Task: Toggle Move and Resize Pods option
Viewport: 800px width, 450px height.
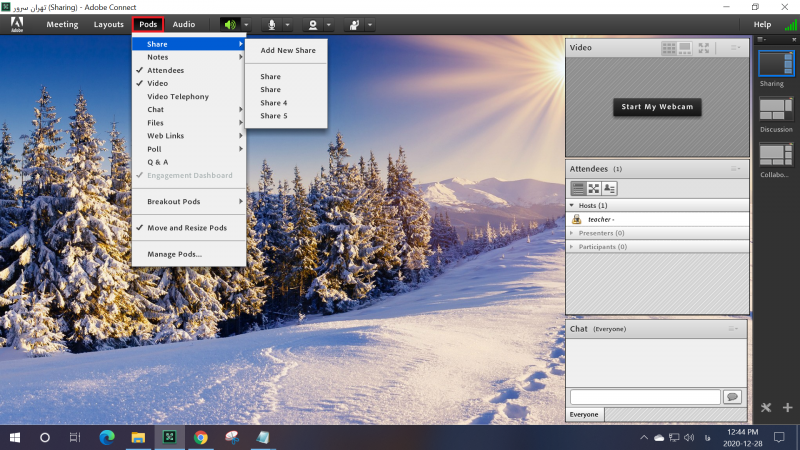Action: click(187, 228)
